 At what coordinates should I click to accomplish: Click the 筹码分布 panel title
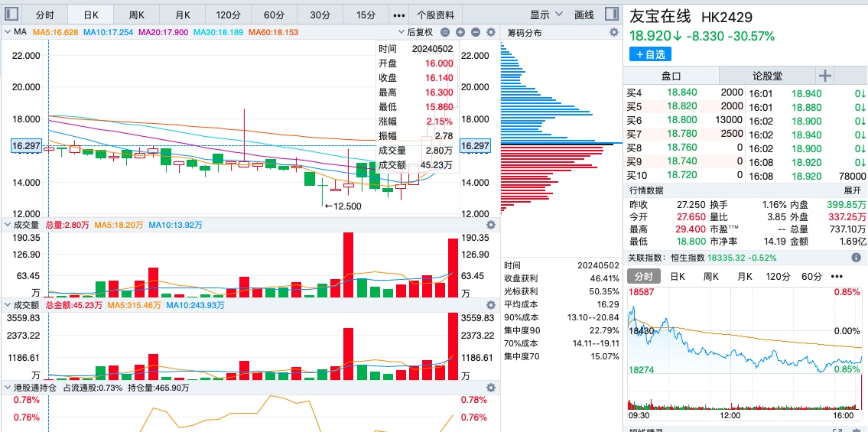[x=524, y=33]
